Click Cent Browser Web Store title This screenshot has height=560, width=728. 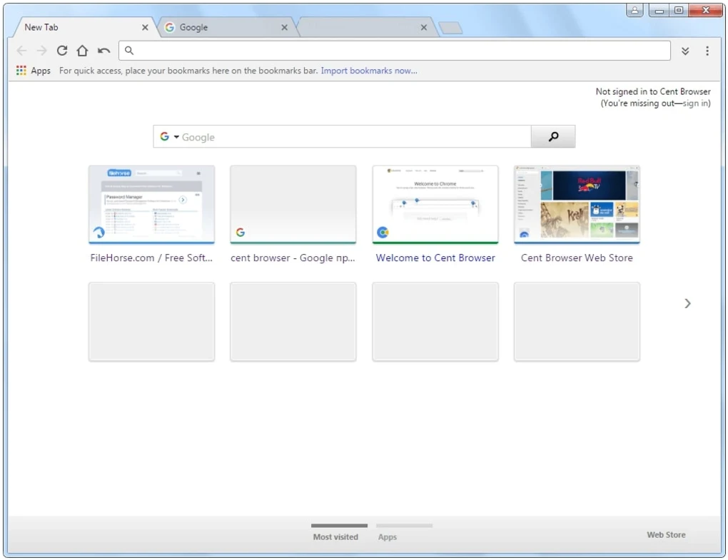pos(577,258)
